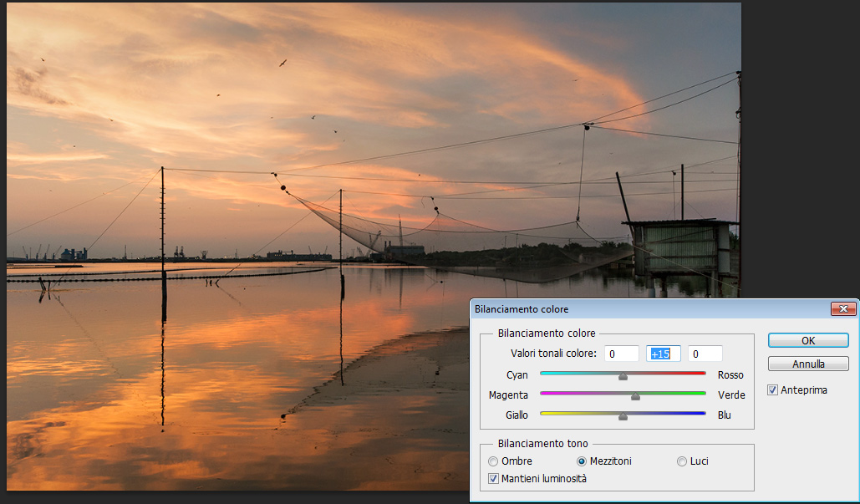Toggle the Anteprima checkbox
860x504 pixels.
pos(772,389)
